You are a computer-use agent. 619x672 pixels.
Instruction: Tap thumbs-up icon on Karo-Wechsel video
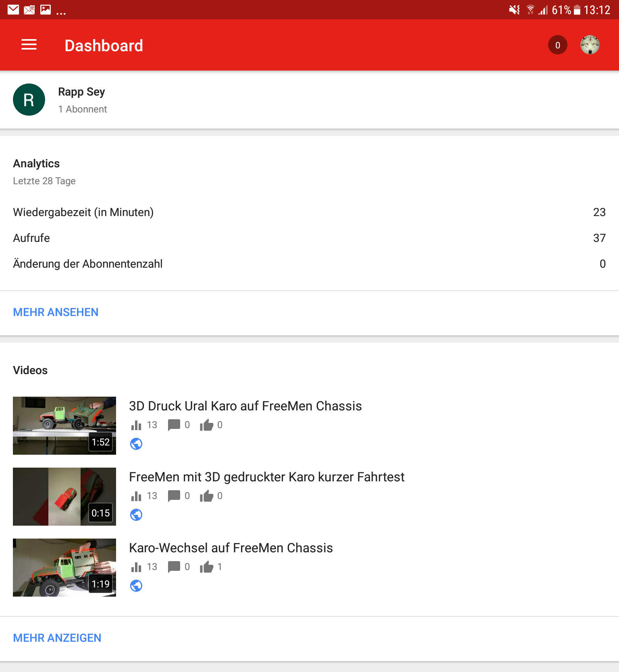206,567
